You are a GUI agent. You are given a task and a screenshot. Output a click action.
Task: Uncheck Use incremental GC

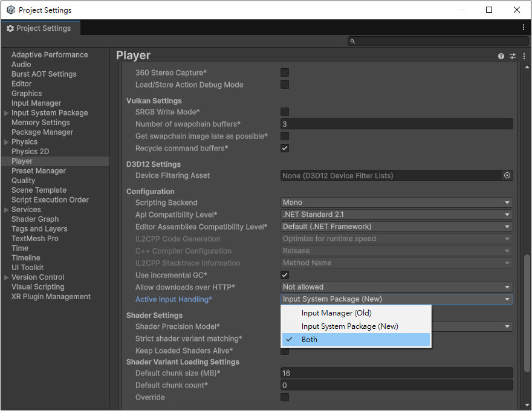pyautogui.click(x=285, y=275)
